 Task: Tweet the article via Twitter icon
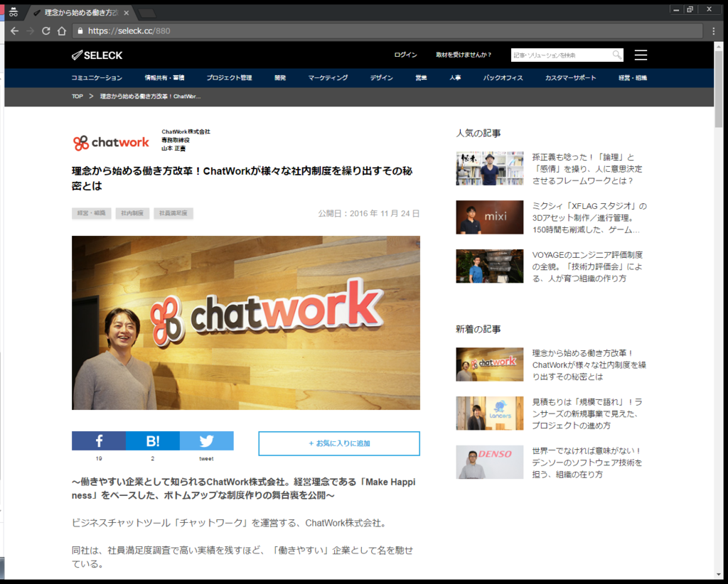(207, 440)
